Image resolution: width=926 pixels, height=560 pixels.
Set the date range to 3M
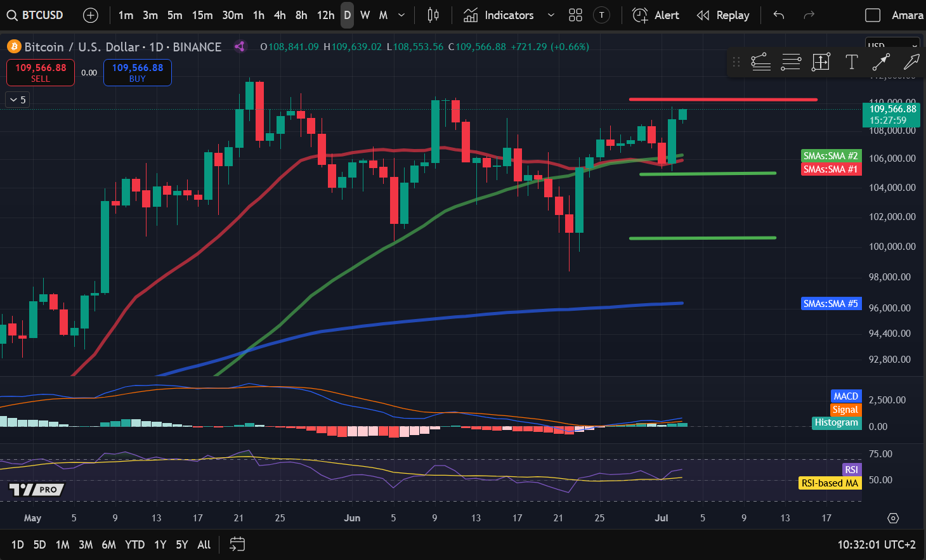[x=86, y=545]
